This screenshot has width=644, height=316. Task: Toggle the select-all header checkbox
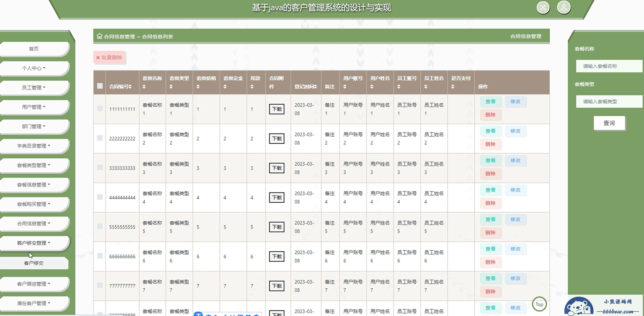[x=100, y=86]
